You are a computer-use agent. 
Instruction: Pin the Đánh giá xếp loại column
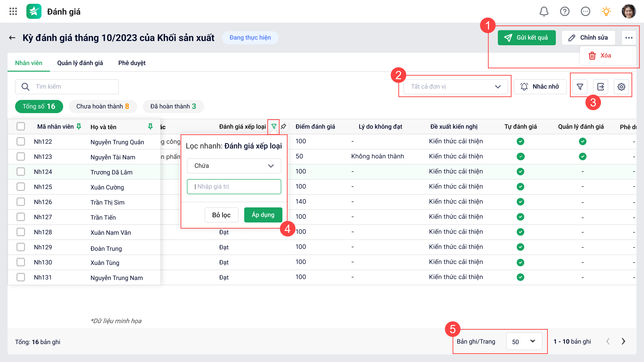(x=283, y=127)
